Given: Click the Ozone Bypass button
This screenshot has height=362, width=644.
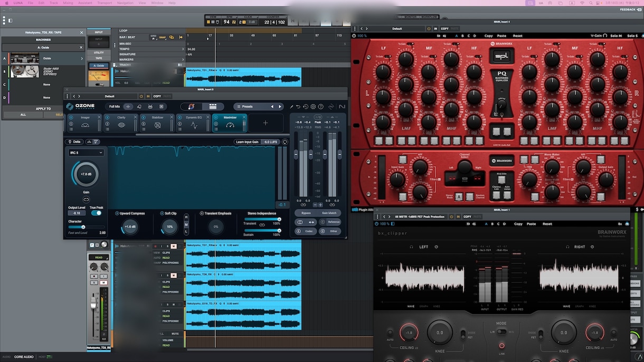Looking at the screenshot, I should tap(306, 213).
